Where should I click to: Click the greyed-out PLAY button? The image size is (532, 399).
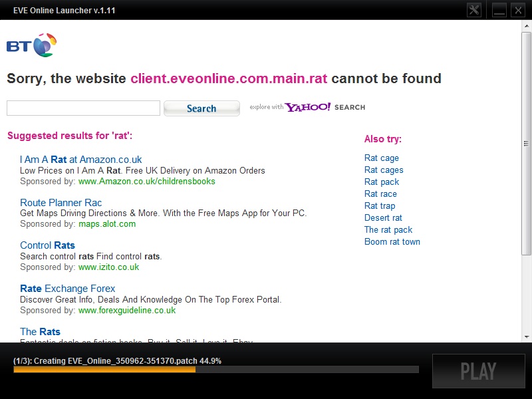(x=478, y=371)
